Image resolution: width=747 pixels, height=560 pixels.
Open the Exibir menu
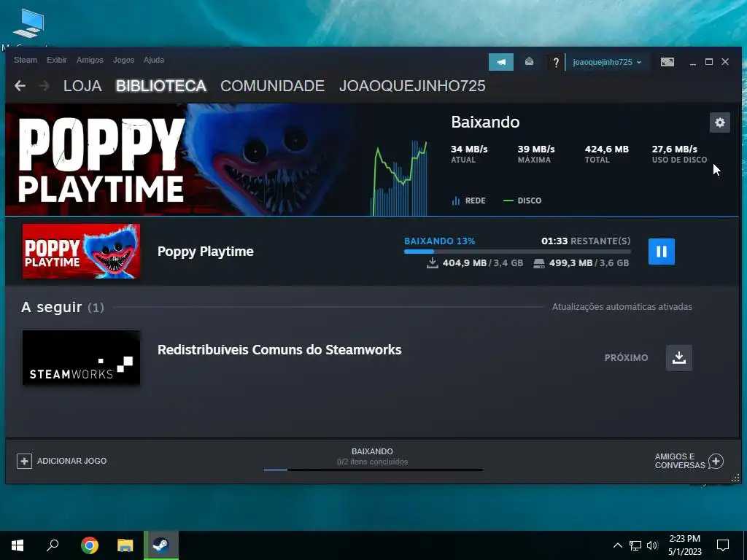57,60
